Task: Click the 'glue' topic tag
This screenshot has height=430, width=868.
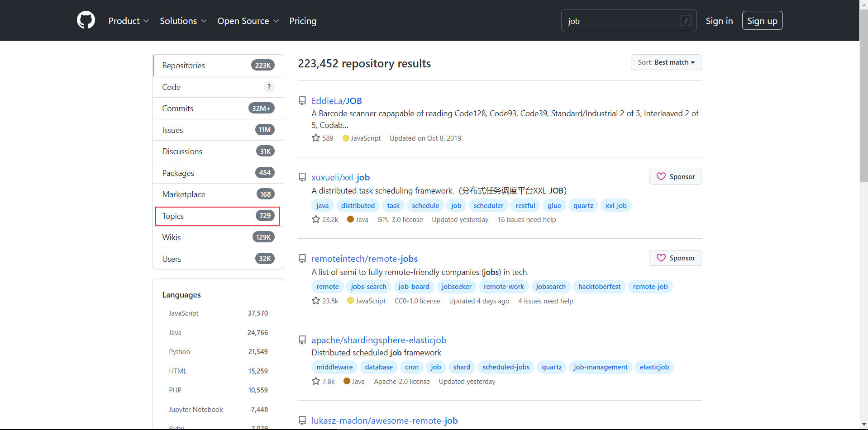Action: pos(554,206)
